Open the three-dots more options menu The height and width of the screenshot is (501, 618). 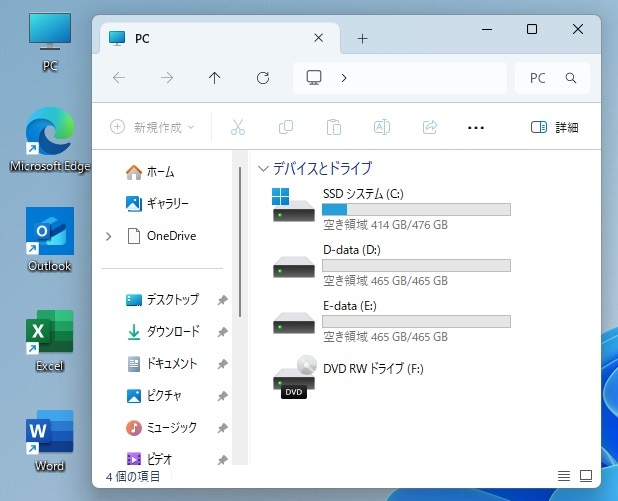[x=476, y=128]
